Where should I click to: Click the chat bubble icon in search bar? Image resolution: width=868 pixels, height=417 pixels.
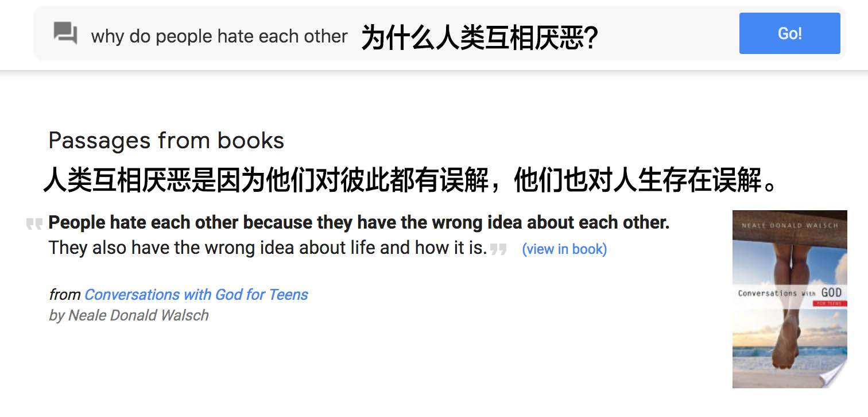point(65,33)
